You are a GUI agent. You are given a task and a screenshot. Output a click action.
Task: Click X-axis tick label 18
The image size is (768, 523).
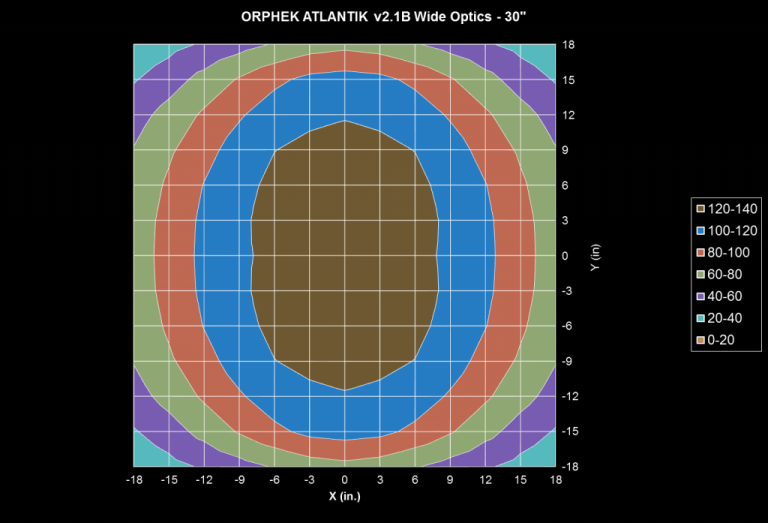[555, 480]
